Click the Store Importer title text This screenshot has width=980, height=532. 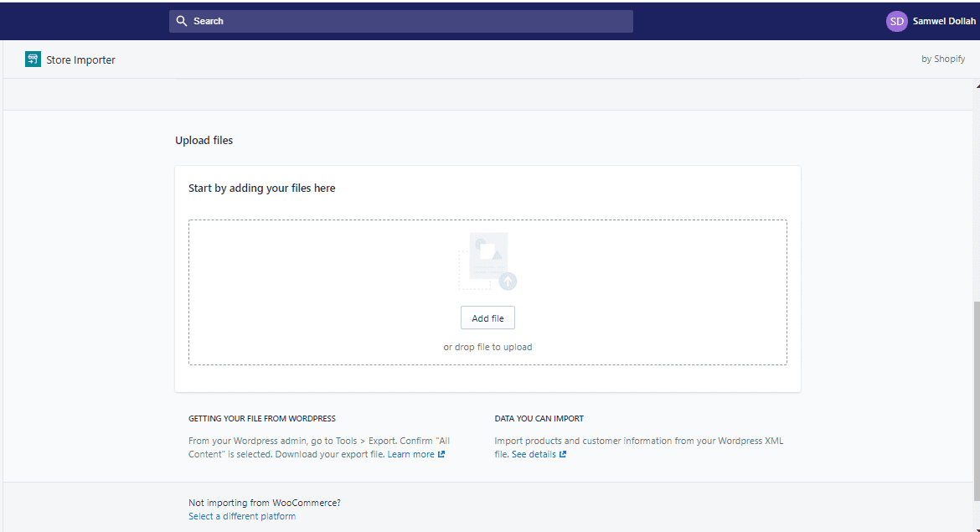[x=80, y=60]
